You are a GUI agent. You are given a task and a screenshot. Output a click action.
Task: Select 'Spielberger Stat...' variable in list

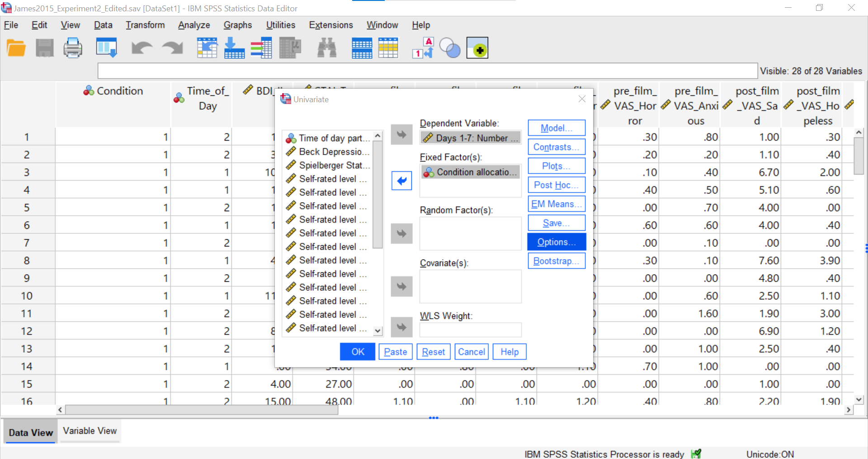click(x=328, y=165)
